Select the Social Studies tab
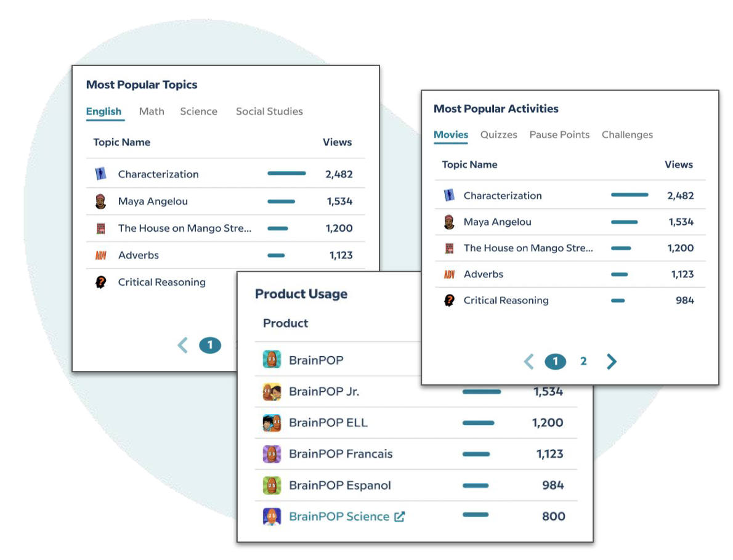The image size is (733, 560). click(x=269, y=112)
